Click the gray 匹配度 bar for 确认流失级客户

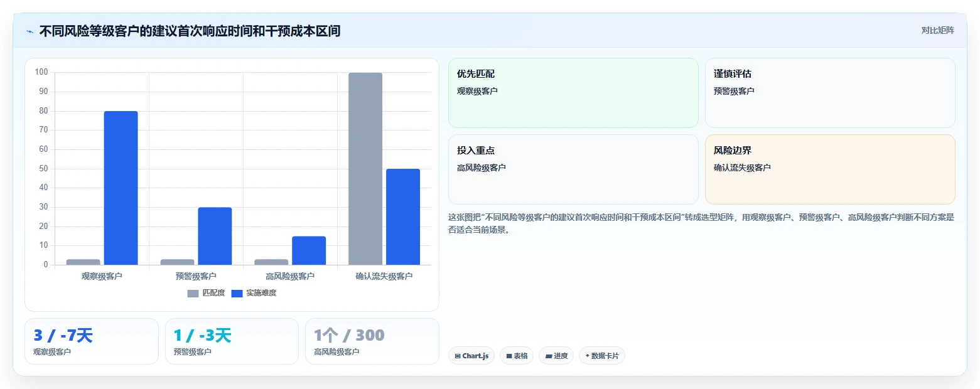[365, 169]
